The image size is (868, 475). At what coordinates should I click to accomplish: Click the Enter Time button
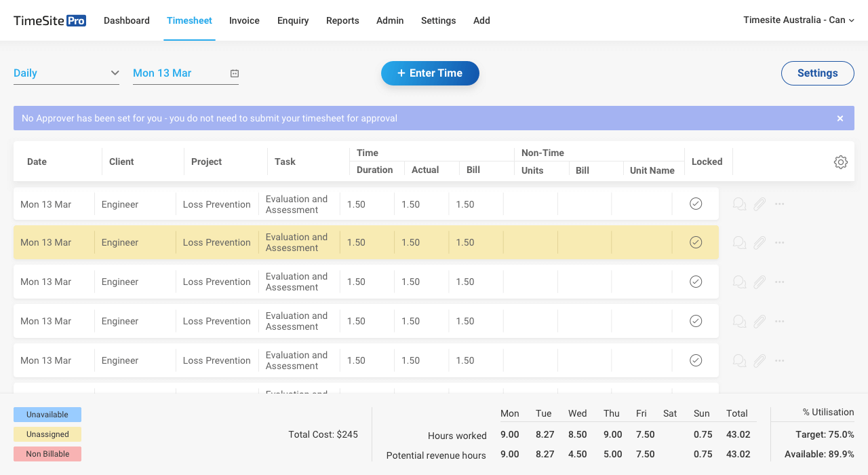click(x=430, y=73)
